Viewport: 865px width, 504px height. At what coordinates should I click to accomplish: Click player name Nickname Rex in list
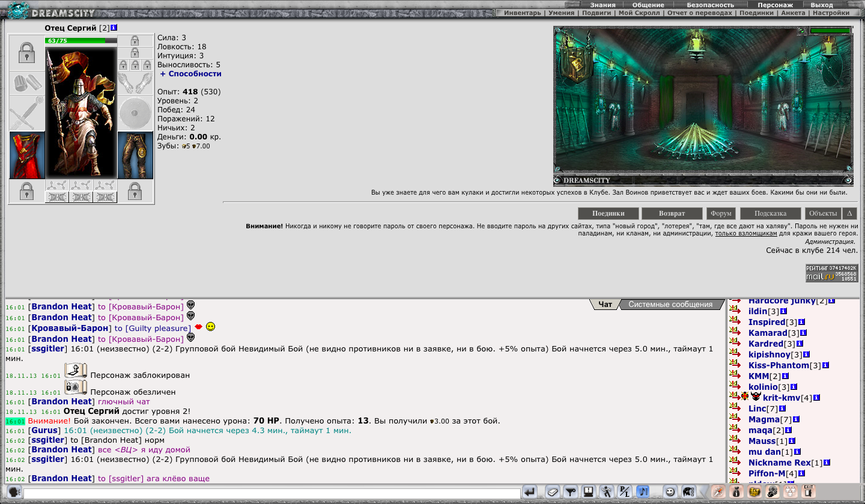coord(779,463)
